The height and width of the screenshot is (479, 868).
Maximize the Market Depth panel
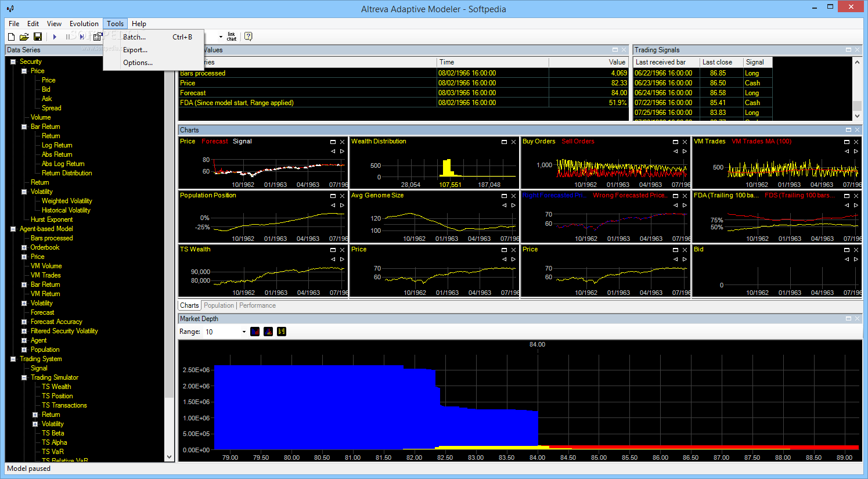[x=848, y=319]
